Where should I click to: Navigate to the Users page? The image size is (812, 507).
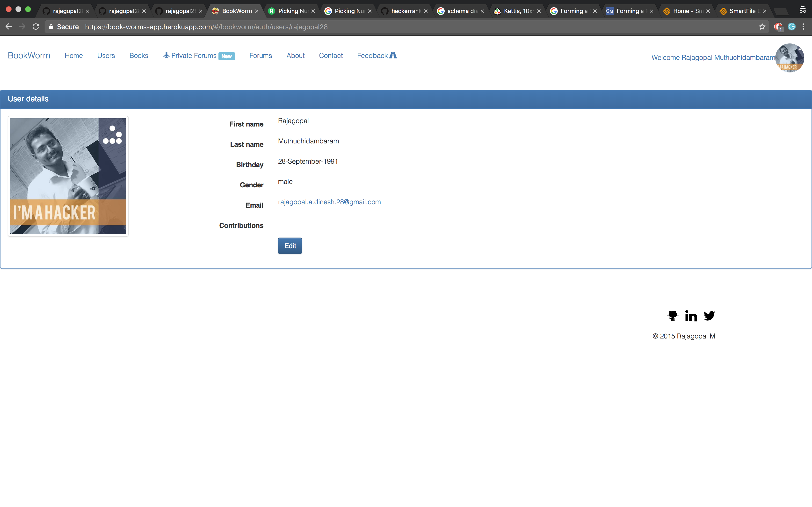point(106,56)
